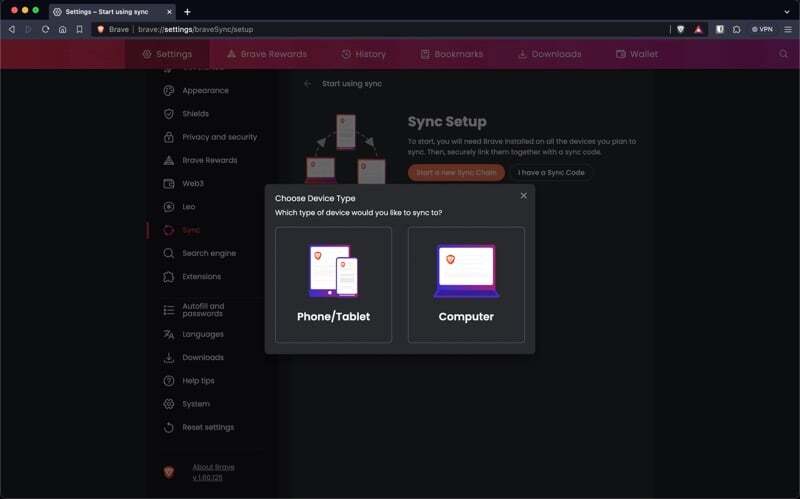
Task: Toggle the sidebar panel icon in toolbar
Action: click(719, 30)
